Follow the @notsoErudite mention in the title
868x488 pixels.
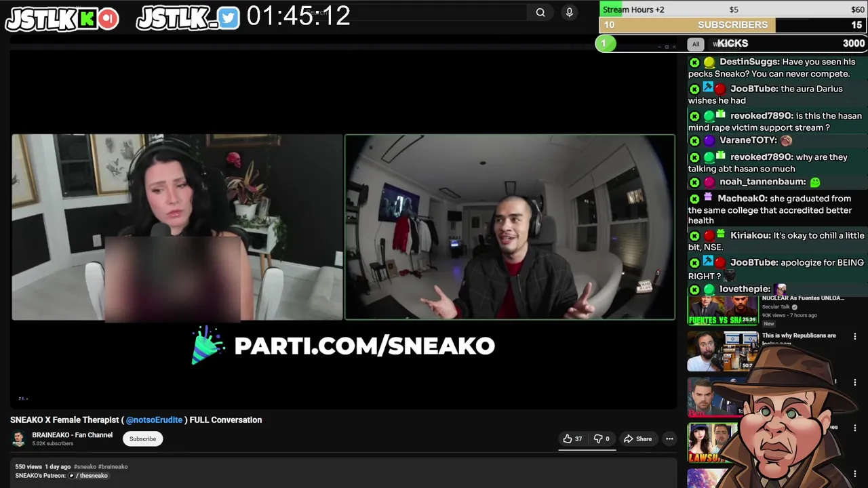pyautogui.click(x=154, y=420)
